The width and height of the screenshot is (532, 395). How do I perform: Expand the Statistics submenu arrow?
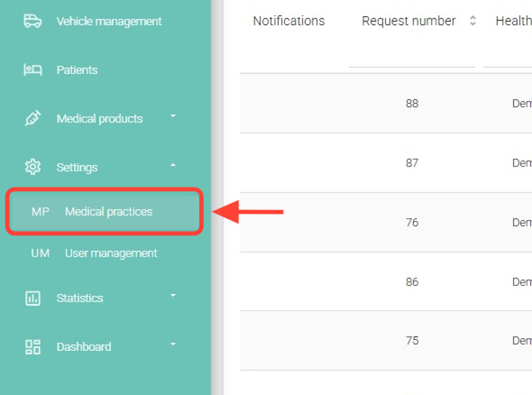tap(173, 296)
